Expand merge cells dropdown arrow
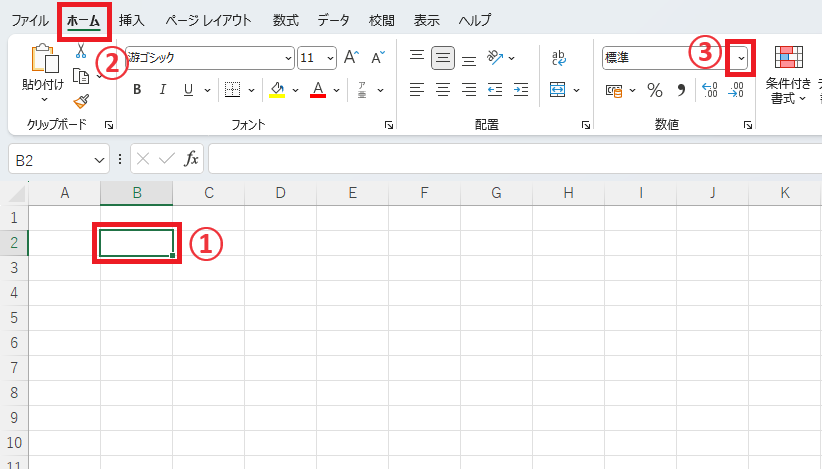 pos(576,90)
